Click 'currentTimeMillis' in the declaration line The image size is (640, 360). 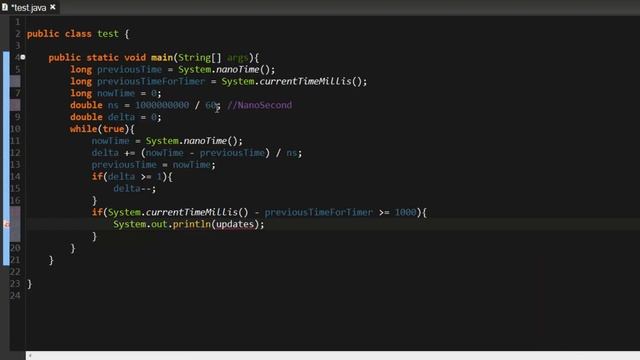click(305, 81)
